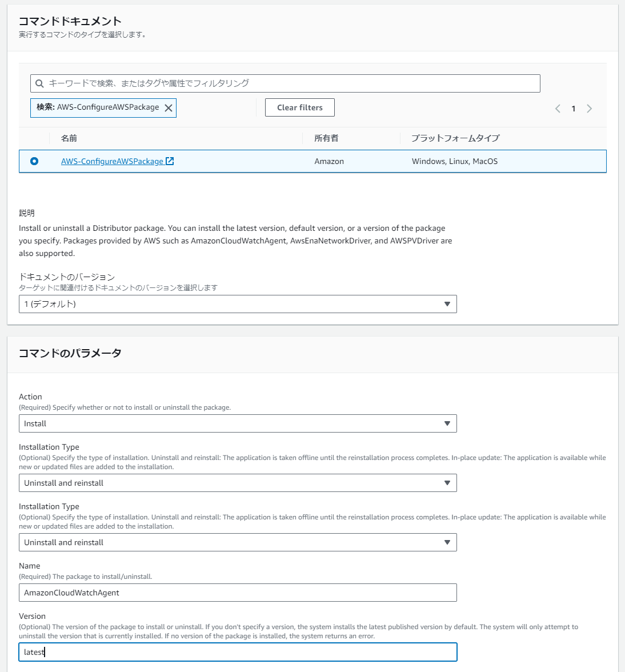Click the Version field containing latest
Viewport: 625px width, 672px height.
click(238, 652)
